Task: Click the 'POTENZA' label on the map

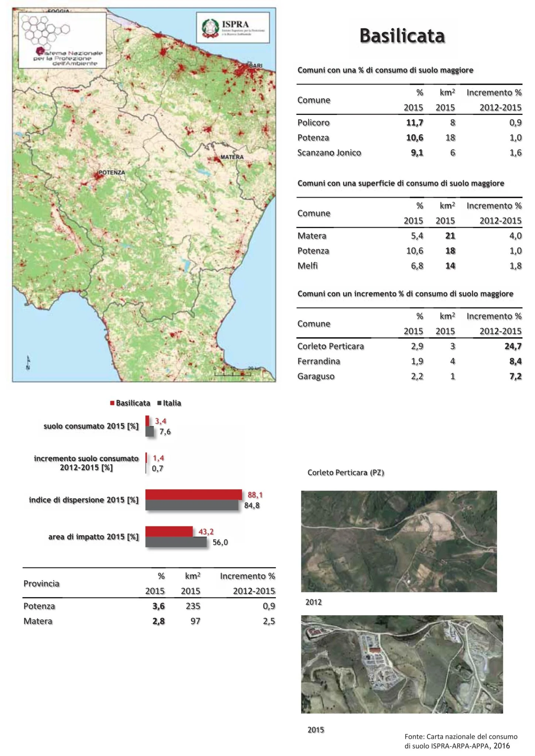Action: pyautogui.click(x=112, y=172)
